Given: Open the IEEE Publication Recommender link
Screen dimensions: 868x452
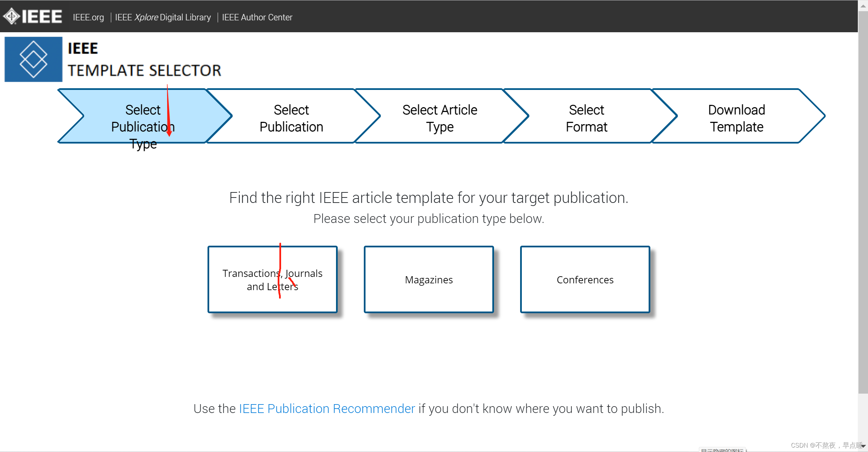Looking at the screenshot, I should coord(327,409).
